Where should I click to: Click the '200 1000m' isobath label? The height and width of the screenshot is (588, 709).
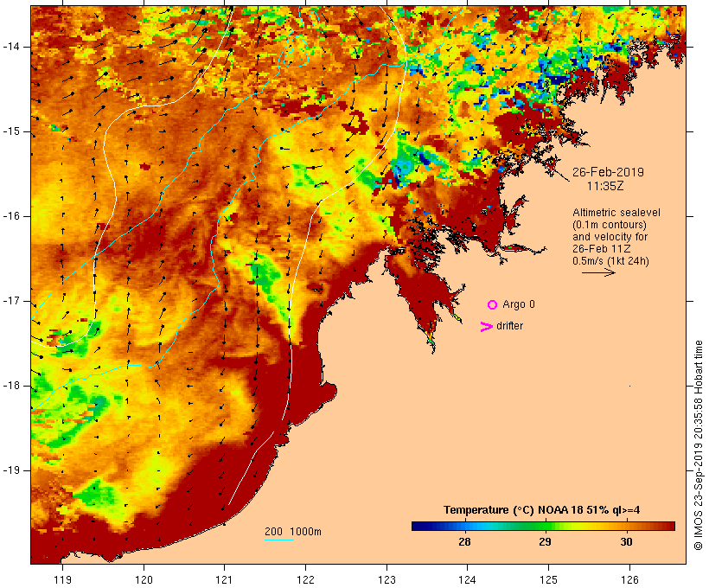tap(293, 532)
